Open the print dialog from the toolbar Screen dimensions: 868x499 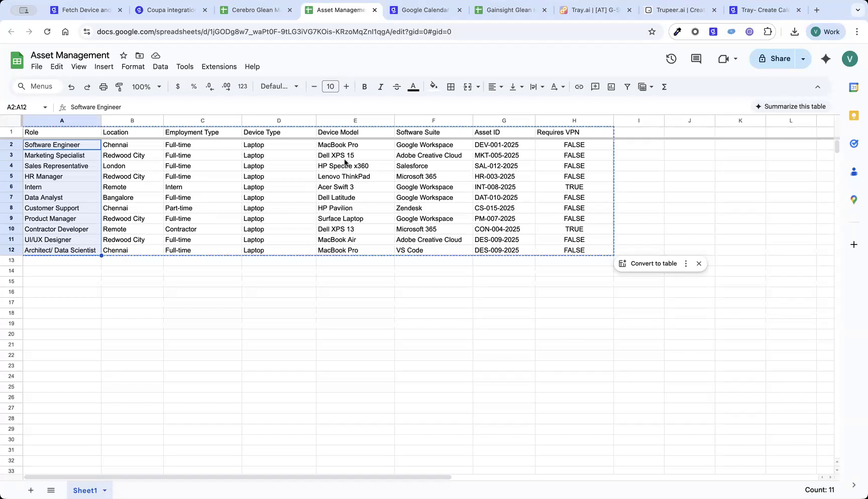click(x=103, y=86)
